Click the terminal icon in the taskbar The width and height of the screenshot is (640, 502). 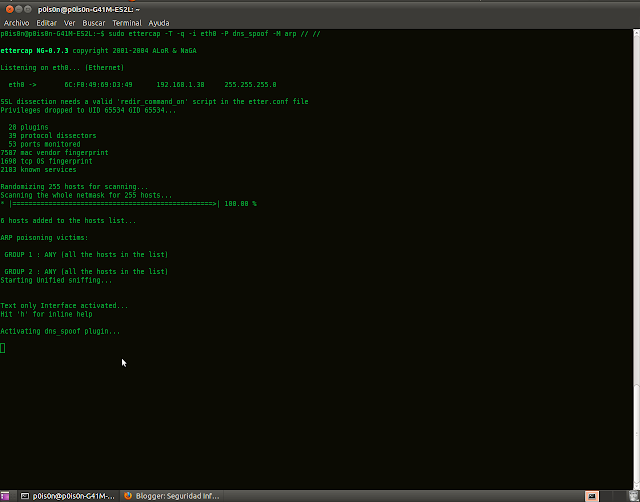click(x=25, y=496)
